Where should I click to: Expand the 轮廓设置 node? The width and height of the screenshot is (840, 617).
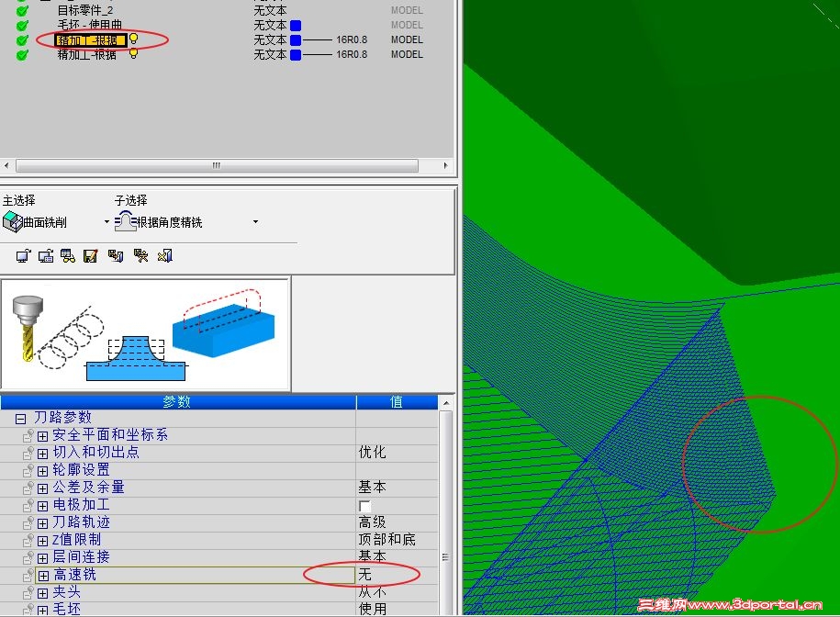(x=43, y=471)
